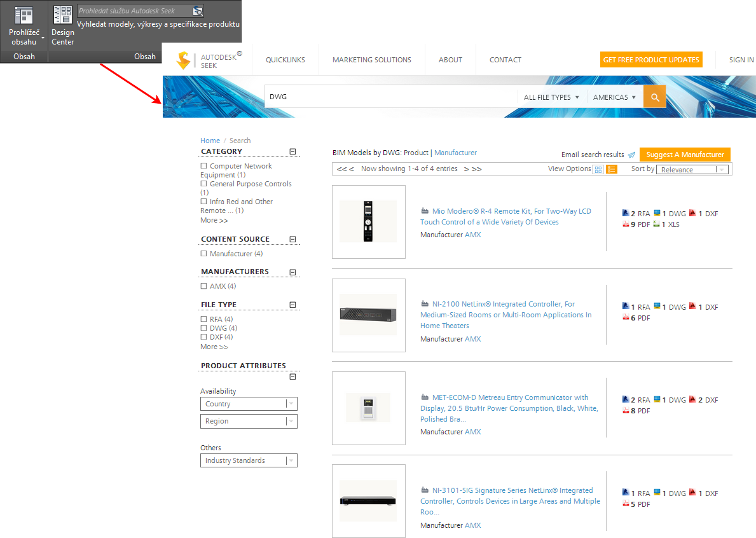Click XLS file icon for Mio Modero
756x538 pixels.
pos(656,224)
